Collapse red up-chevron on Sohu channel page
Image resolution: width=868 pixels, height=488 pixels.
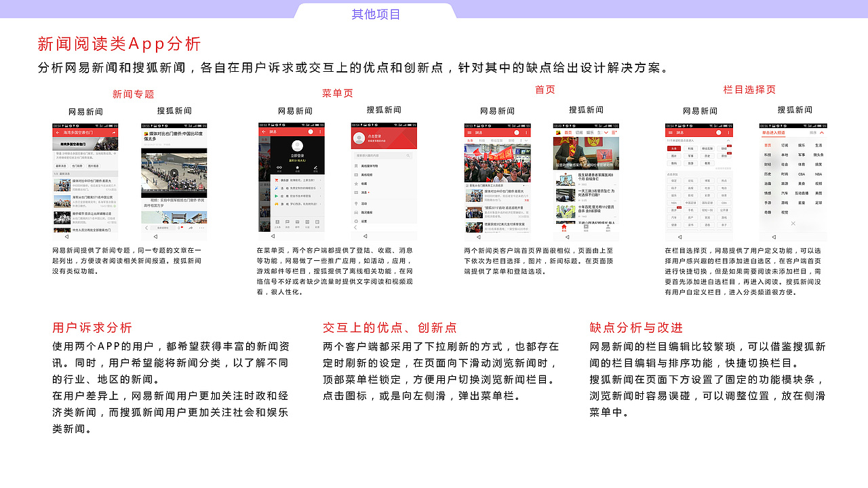pyautogui.click(x=821, y=133)
